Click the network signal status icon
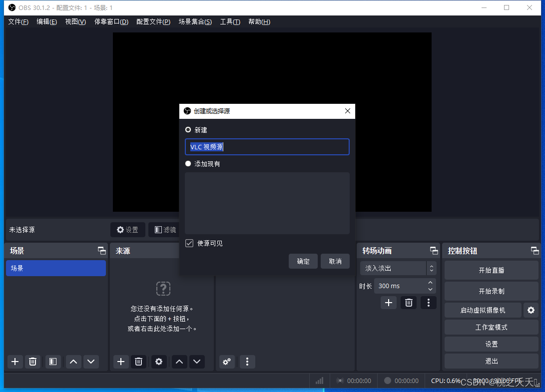This screenshot has width=545, height=392. click(319, 381)
